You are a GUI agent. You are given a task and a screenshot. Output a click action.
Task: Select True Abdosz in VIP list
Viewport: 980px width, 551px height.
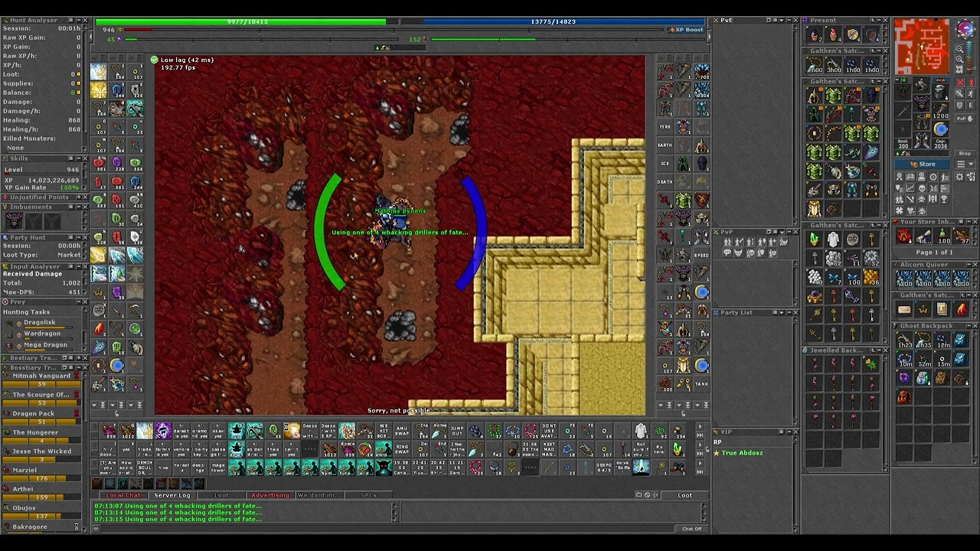742,453
